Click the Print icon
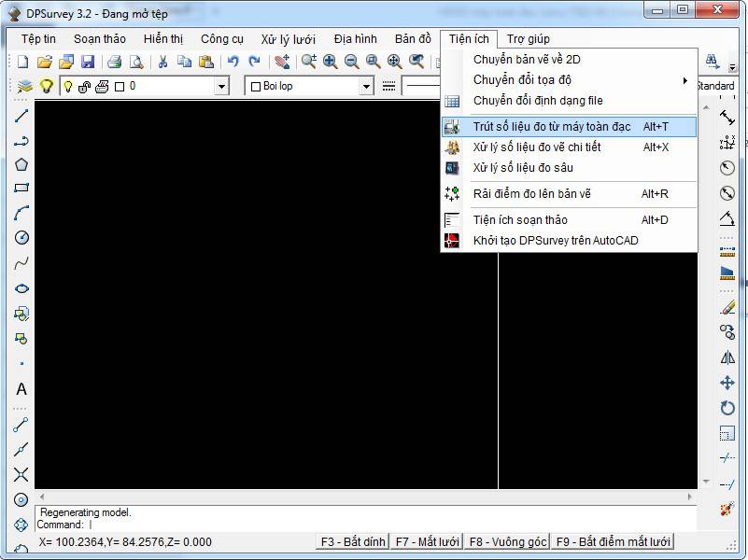The image size is (748, 560). [115, 62]
